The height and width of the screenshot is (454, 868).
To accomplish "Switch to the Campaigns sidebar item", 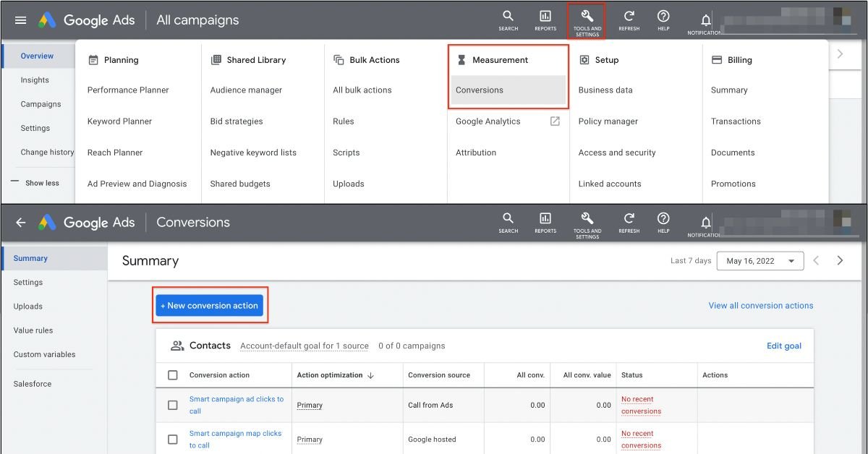I will click(x=41, y=103).
